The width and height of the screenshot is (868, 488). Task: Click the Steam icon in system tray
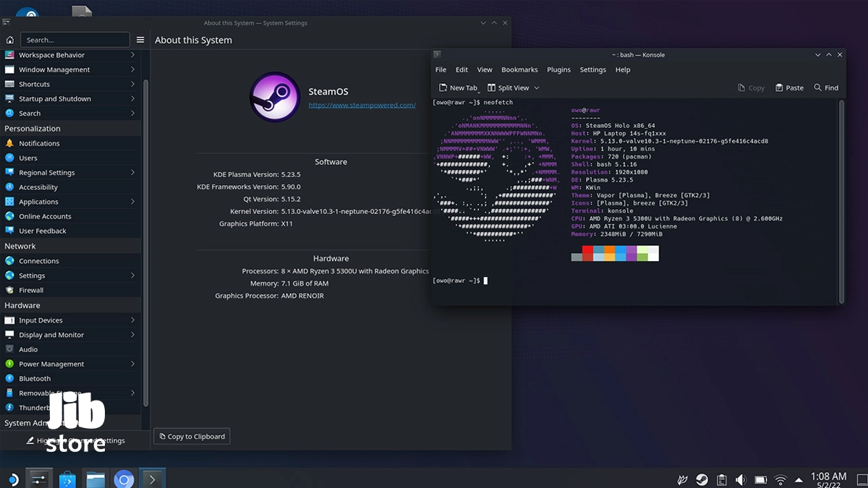[702, 479]
